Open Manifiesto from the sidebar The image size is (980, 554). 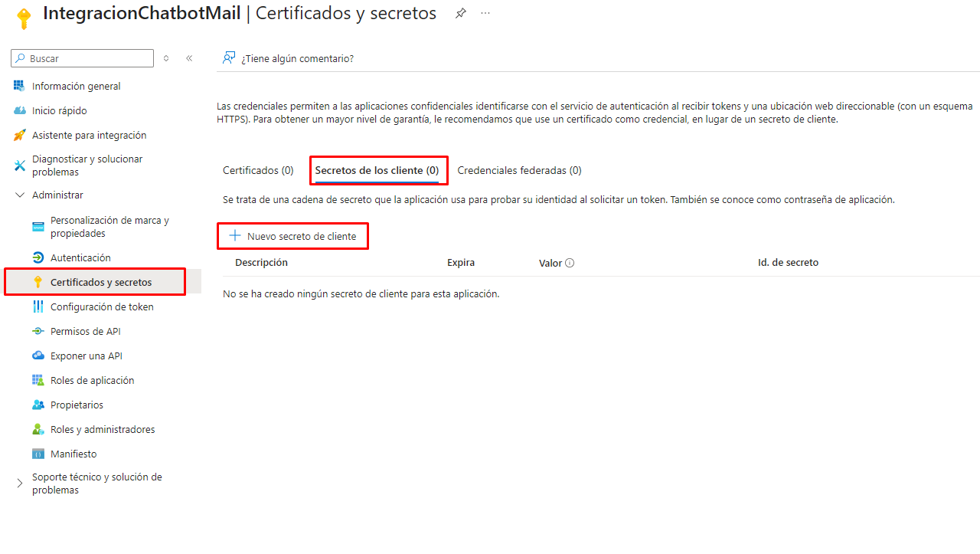pyautogui.click(x=73, y=454)
